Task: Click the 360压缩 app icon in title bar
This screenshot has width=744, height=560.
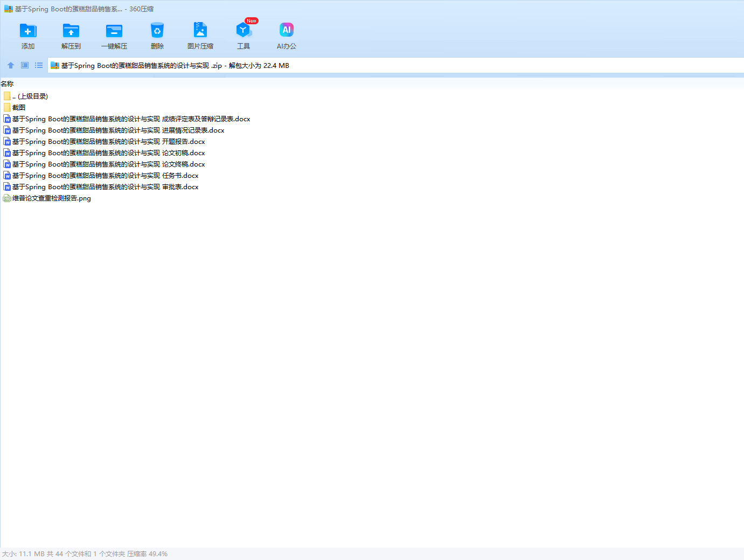Action: point(9,9)
